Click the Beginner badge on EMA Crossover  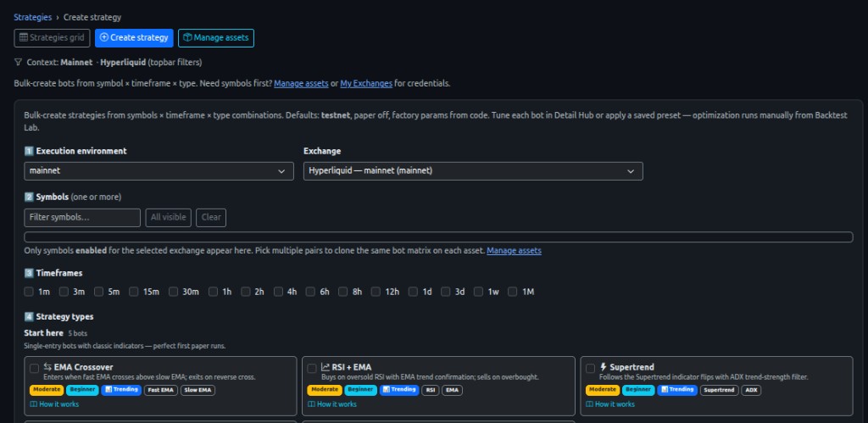point(82,390)
